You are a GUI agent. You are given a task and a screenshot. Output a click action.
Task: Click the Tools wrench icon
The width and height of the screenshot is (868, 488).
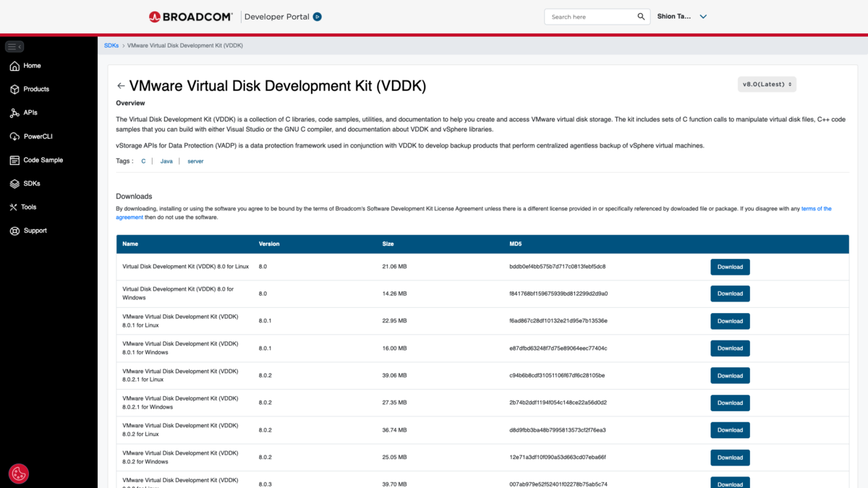pos(14,207)
